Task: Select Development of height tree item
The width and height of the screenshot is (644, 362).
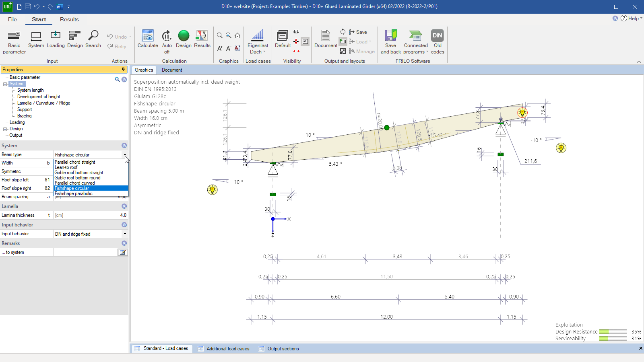Action: point(39,97)
